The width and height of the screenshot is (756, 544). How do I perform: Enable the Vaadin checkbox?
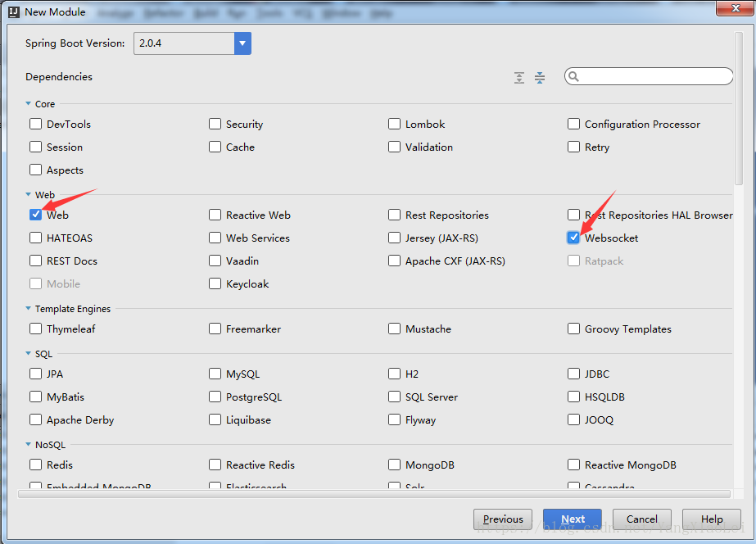point(215,261)
